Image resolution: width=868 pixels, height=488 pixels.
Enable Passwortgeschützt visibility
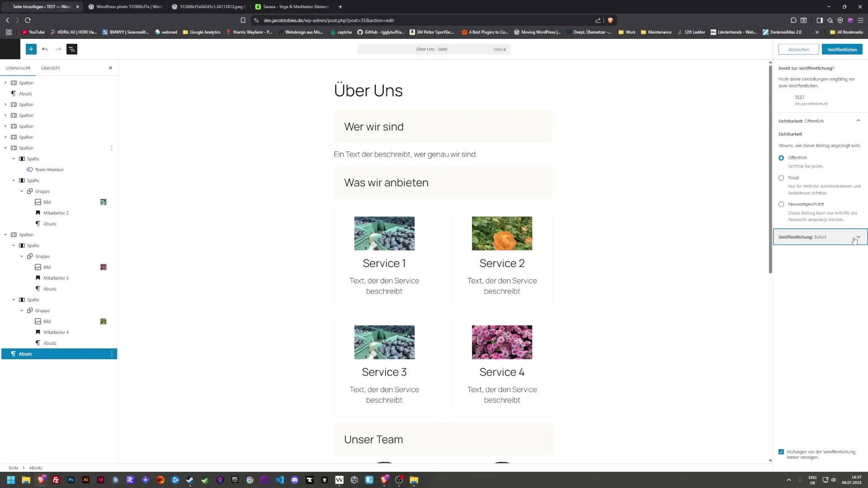782,204
